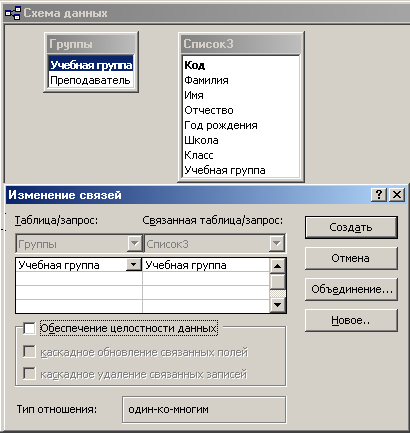Click the related Учебная группа grid cell
The height and width of the screenshot is (433, 410).
206,265
